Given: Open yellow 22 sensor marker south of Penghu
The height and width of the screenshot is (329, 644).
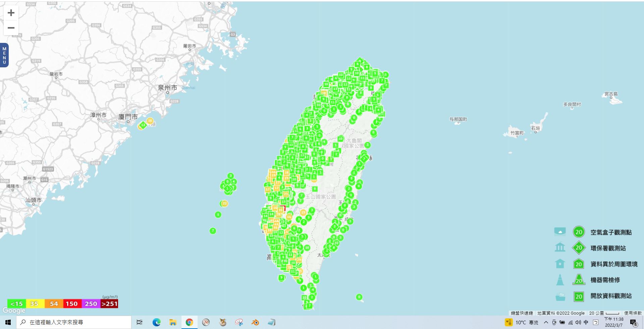Looking at the screenshot, I should tap(224, 203).
